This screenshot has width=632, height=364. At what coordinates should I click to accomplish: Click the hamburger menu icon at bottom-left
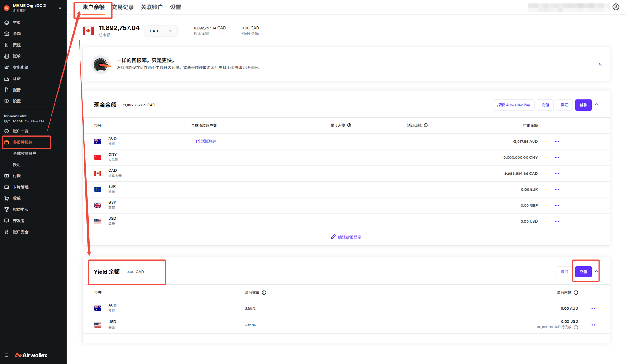pyautogui.click(x=7, y=355)
